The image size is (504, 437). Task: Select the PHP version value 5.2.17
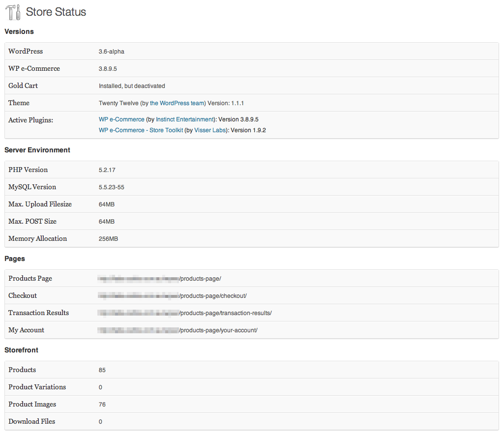coord(107,170)
